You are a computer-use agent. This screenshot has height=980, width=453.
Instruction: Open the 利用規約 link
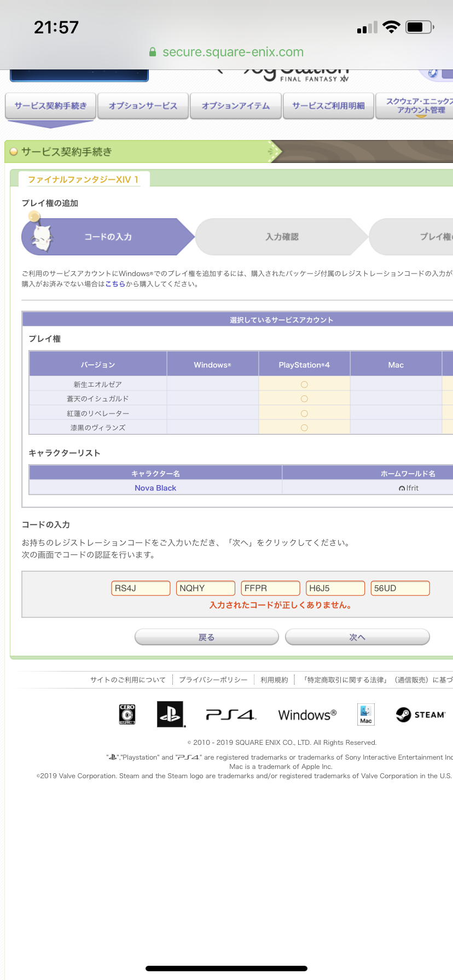tap(274, 680)
